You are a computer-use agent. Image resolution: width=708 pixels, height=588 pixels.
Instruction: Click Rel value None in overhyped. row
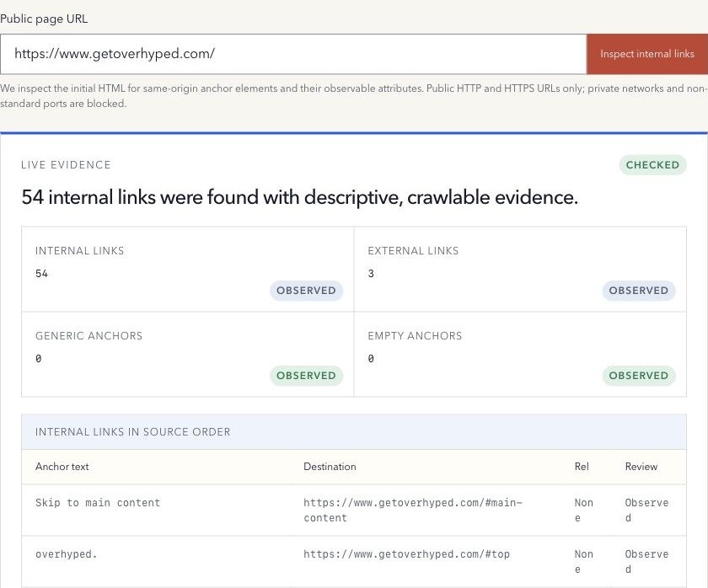click(584, 562)
